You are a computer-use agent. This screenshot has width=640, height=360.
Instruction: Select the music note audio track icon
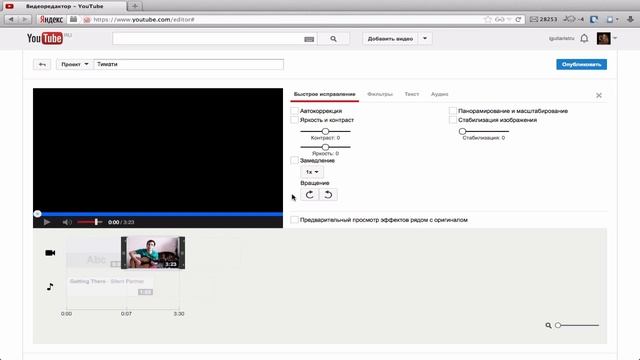pyautogui.click(x=50, y=287)
